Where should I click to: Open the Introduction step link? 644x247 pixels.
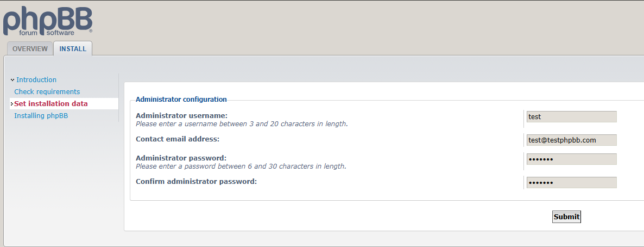tap(36, 79)
